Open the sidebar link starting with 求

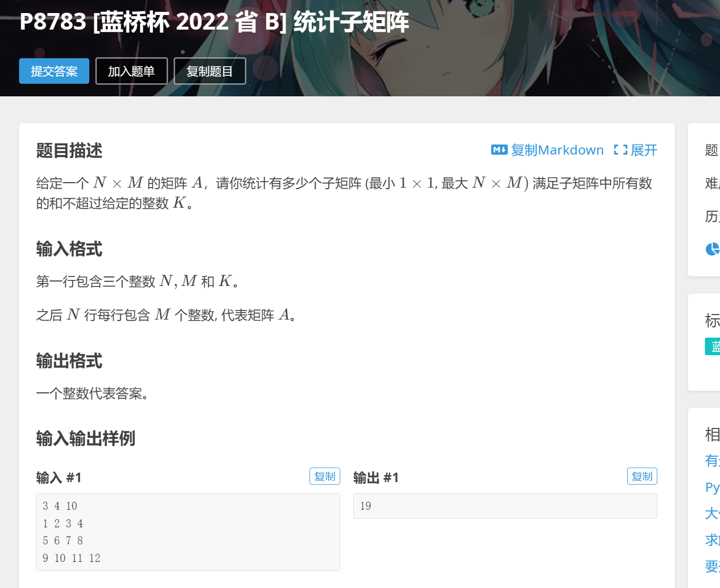click(x=712, y=540)
